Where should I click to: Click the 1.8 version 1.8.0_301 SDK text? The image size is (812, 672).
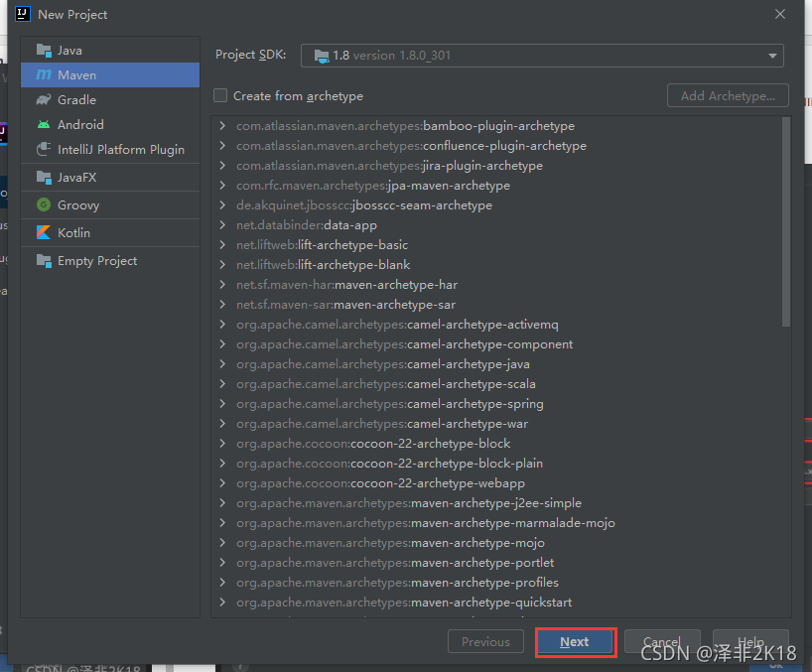[x=391, y=56]
